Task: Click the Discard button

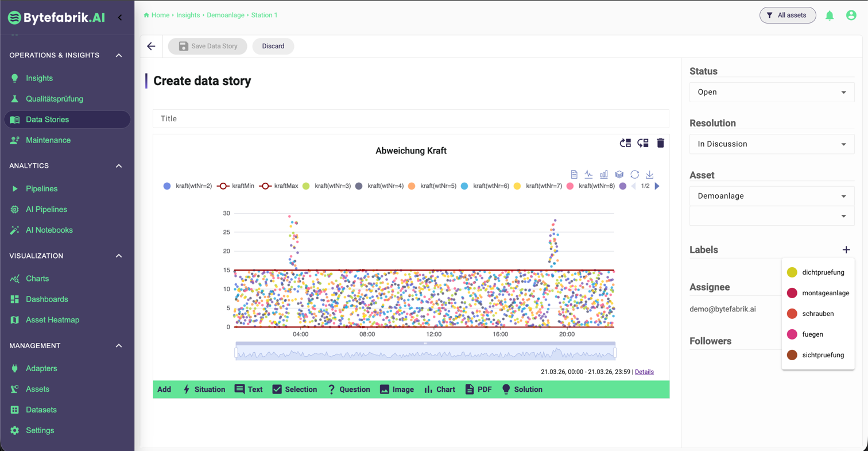Action: click(273, 47)
